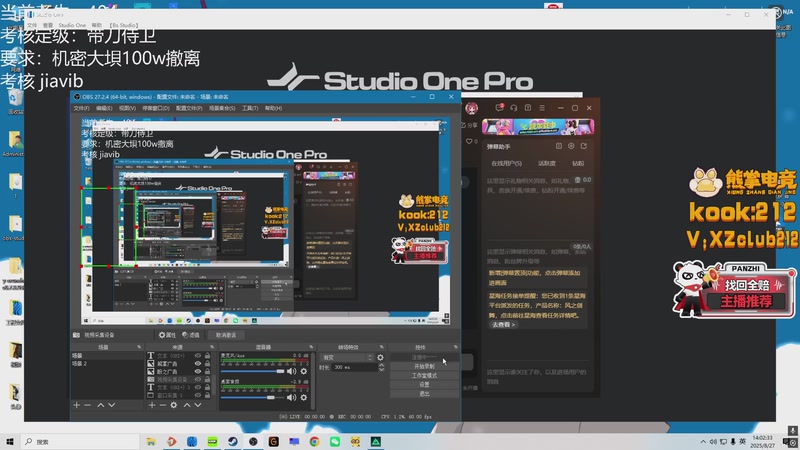Toggle visibility of the 盼之广告 source
The height and width of the screenshot is (450, 800).
(198, 371)
